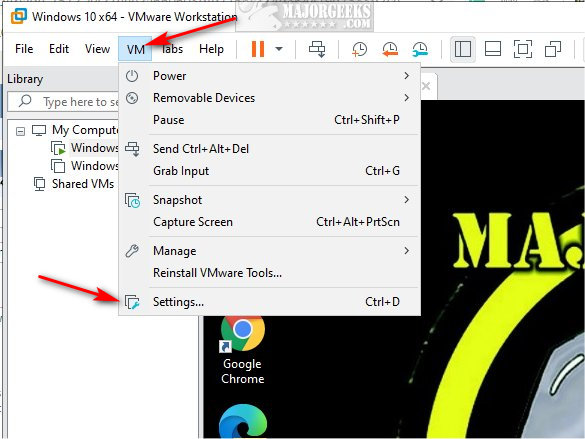Select Reinstall VMware Tools menu entry

pos(270,273)
